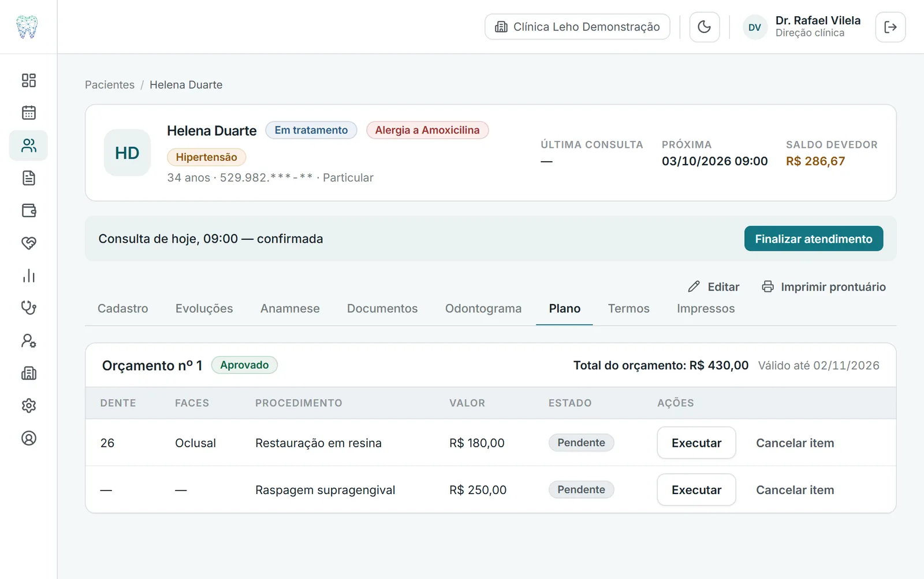
Task: Click the logout icon button
Action: tap(891, 27)
